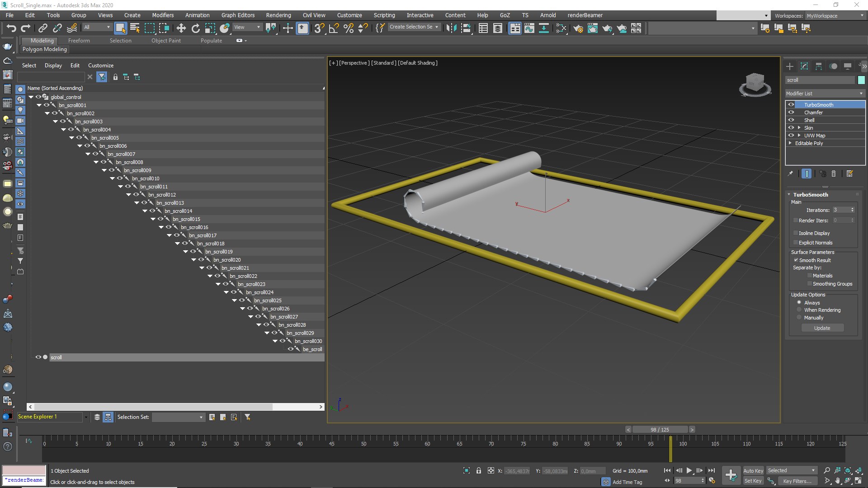Screen dimensions: 868x488
Task: Click the Play Animation button
Action: pyautogui.click(x=689, y=470)
